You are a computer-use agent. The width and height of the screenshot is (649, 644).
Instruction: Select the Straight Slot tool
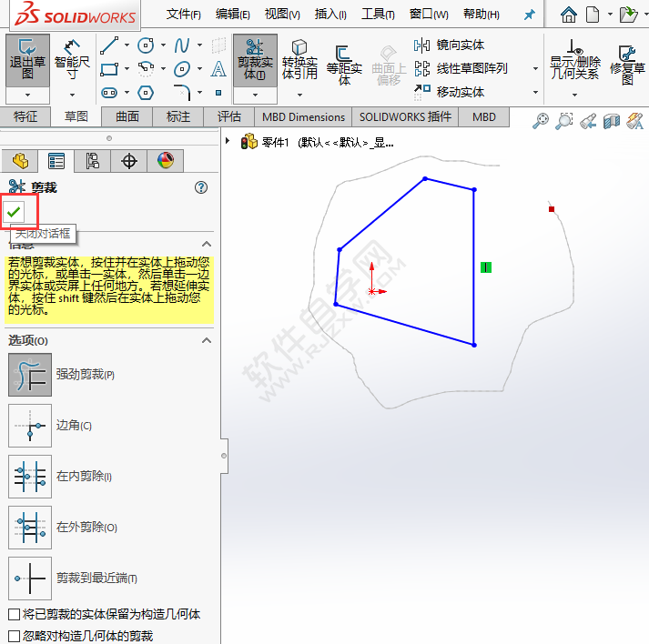click(x=109, y=93)
